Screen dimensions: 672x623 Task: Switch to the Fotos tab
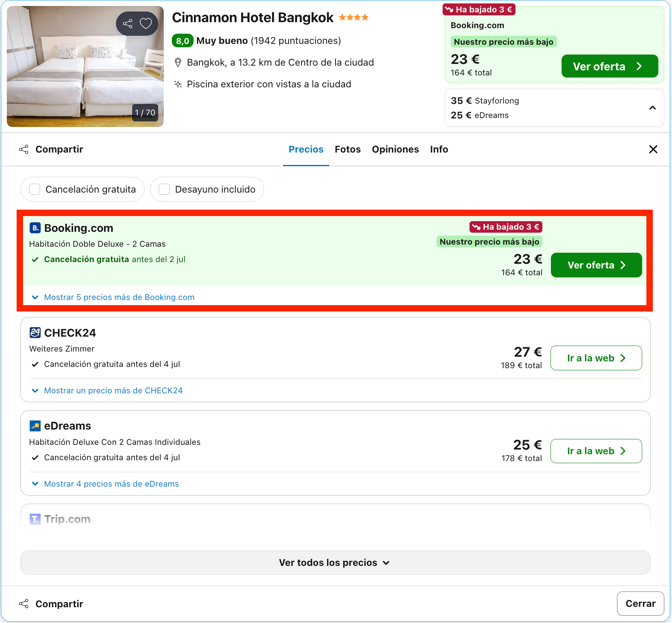click(348, 150)
